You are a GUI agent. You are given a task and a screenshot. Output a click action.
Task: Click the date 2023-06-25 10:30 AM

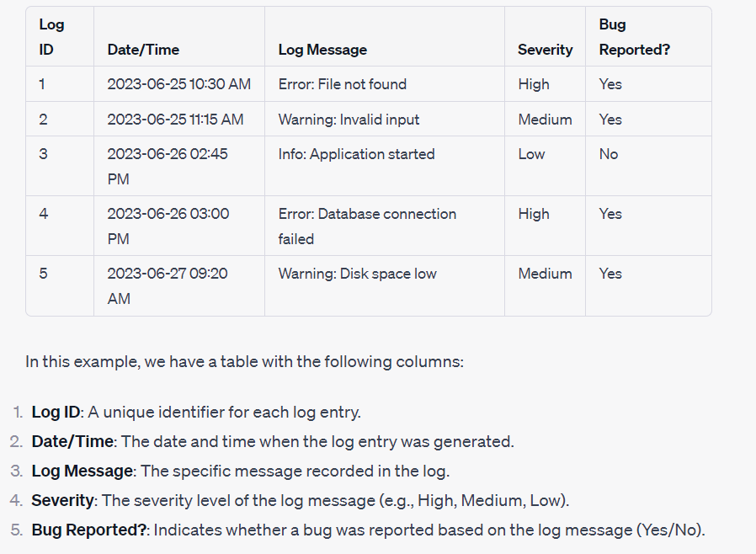178,84
